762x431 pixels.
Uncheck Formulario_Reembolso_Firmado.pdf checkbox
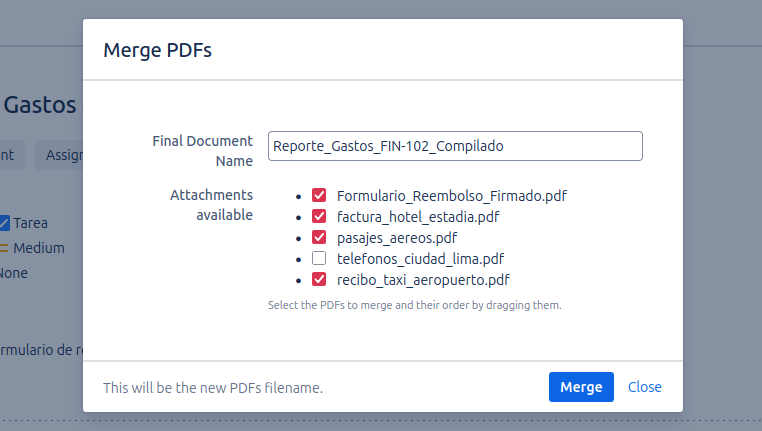(319, 195)
